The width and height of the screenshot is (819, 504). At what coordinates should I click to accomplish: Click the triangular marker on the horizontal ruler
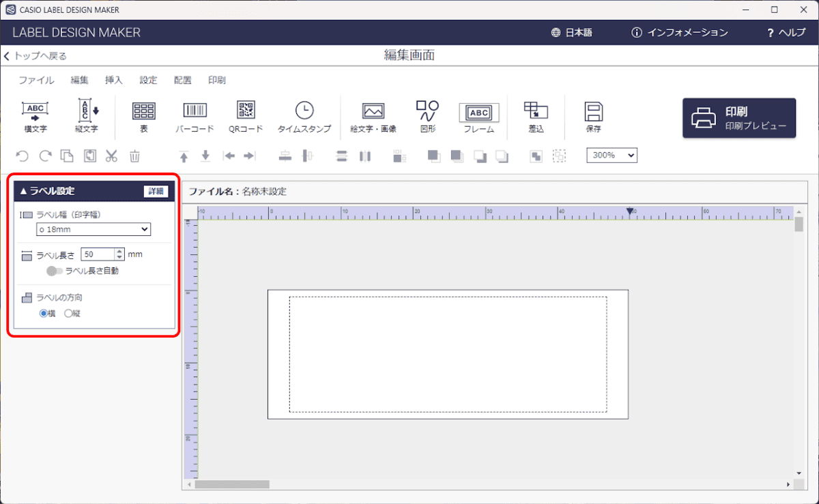pyautogui.click(x=630, y=211)
